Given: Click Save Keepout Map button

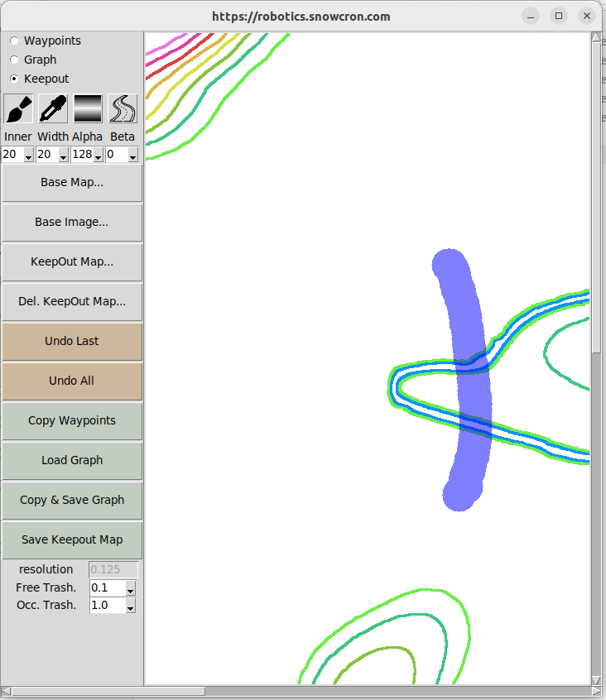Looking at the screenshot, I should pyautogui.click(x=72, y=540).
